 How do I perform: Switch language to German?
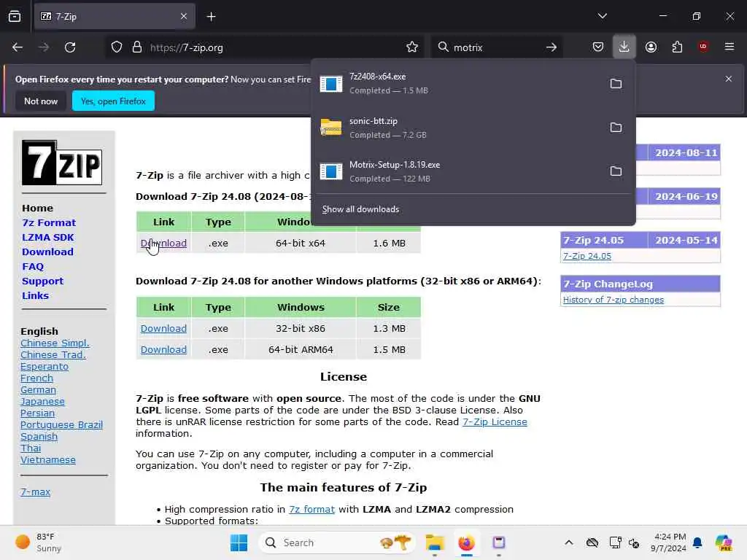38,390
